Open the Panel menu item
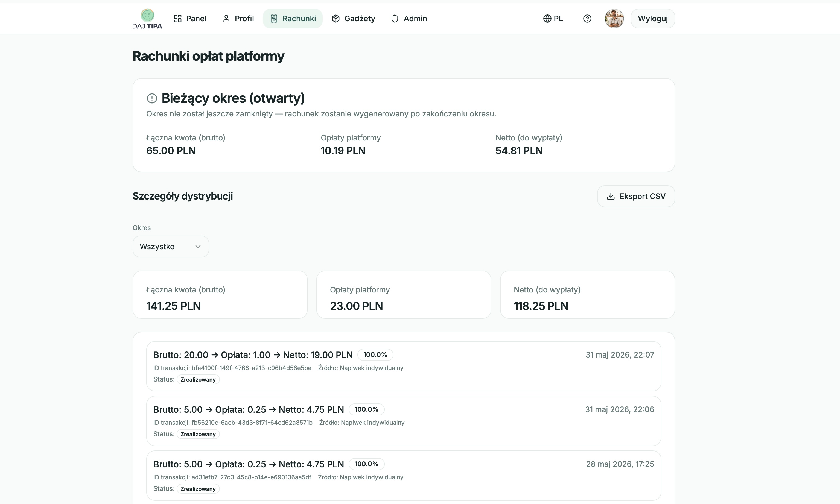This screenshot has width=840, height=504. tap(190, 19)
